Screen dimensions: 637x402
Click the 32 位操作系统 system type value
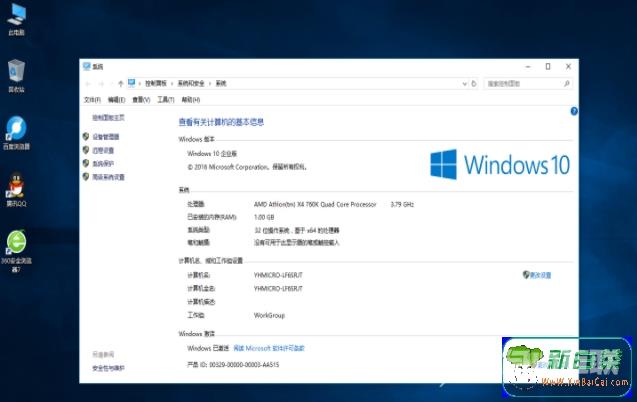point(297,230)
